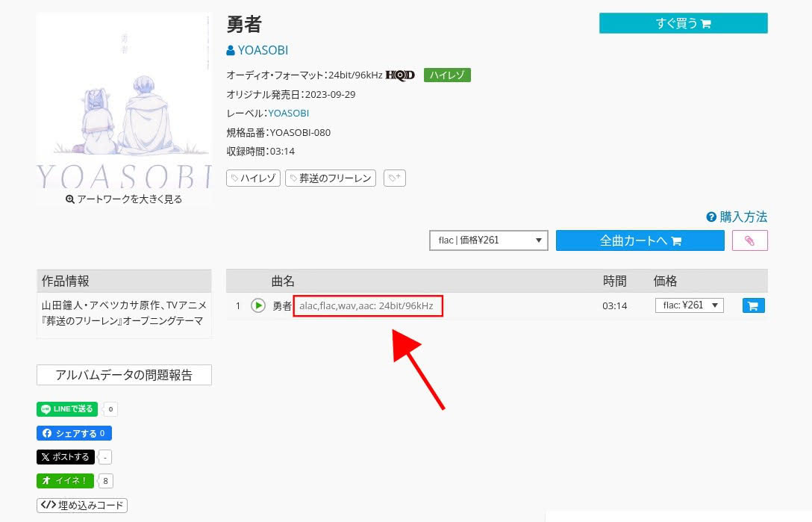Expand the track price dropdown flac: ¥261
The image size is (812, 522).
point(689,305)
